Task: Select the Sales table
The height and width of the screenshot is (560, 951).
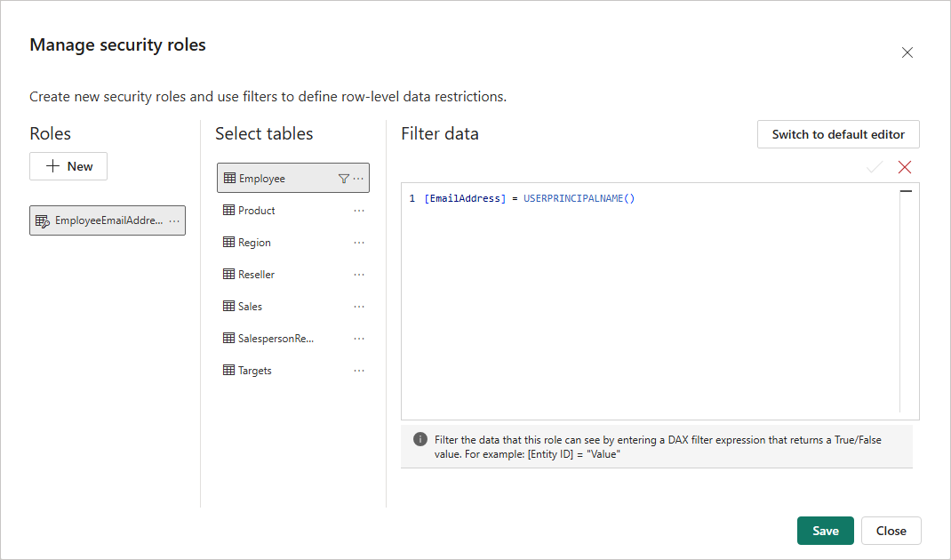Action: point(293,307)
